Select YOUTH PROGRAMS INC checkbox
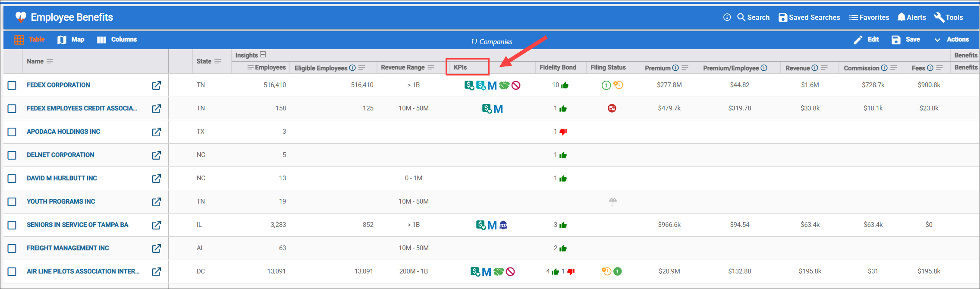Image resolution: width=980 pixels, height=289 pixels. point(12,202)
